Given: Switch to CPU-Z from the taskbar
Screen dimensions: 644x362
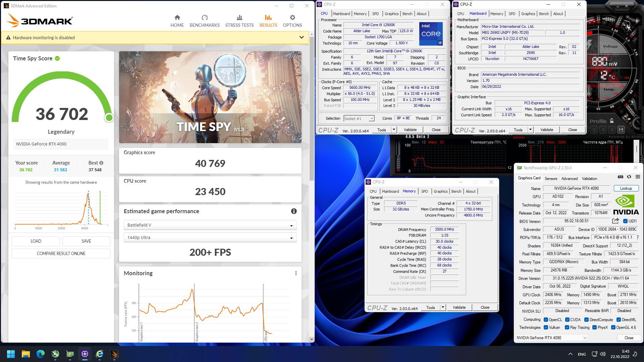Looking at the screenshot, I should click(x=85, y=354).
